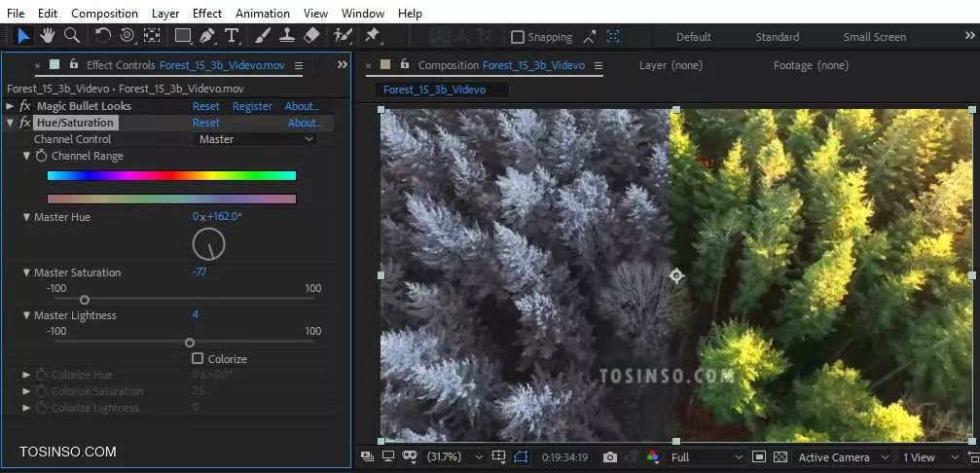This screenshot has width=980, height=473.
Task: Open the Full resolution dropdown
Action: click(707, 457)
